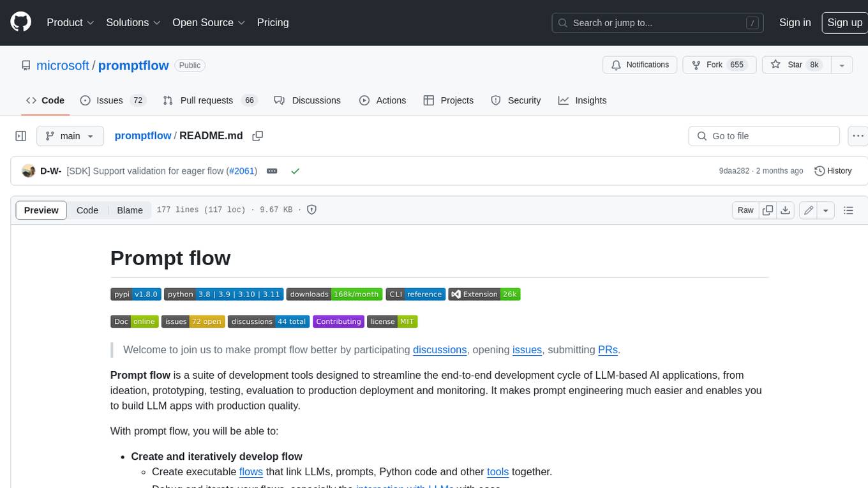The image size is (868, 488).
Task: Switch to the Projects tab
Action: [448, 100]
